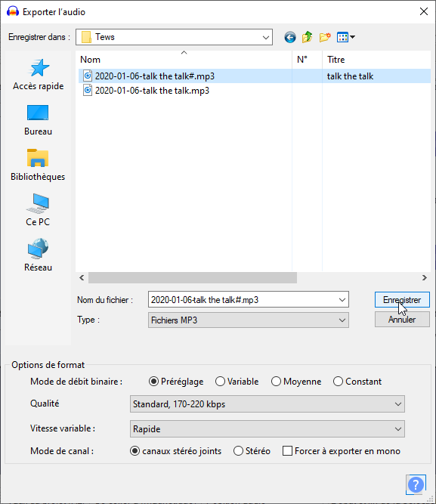Viewport: 436px width, 504px height.
Task: Click the Audacity title bar icon
Action: coord(13,11)
